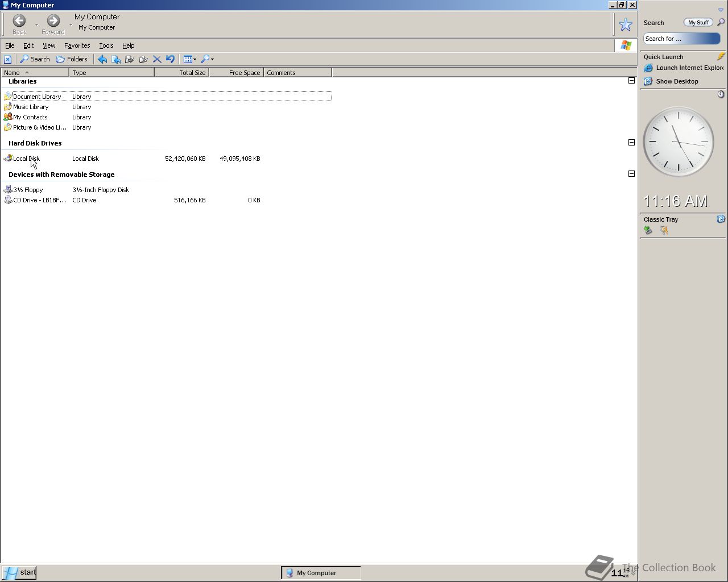The image size is (728, 582).
Task: Sort by the Name column header
Action: point(35,73)
